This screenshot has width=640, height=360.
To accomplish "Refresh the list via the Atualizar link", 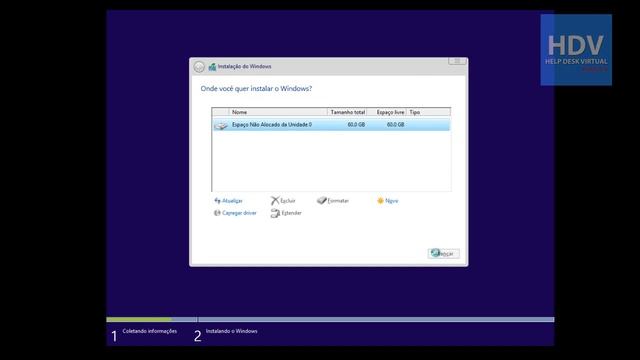I will coord(232,201).
